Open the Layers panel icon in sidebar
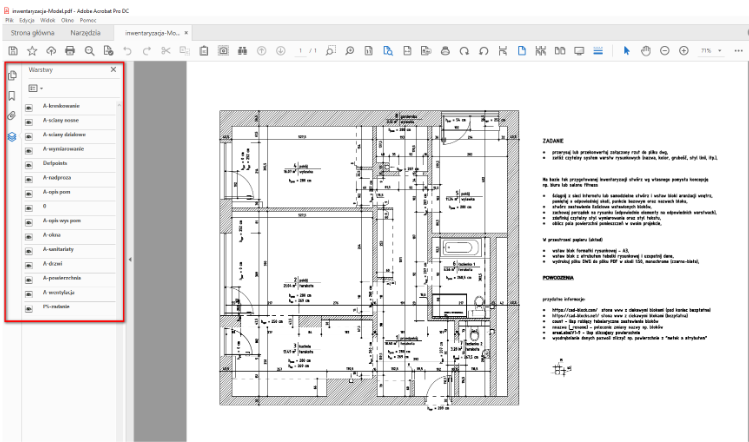This screenshot has width=749, height=442. pos(12,137)
